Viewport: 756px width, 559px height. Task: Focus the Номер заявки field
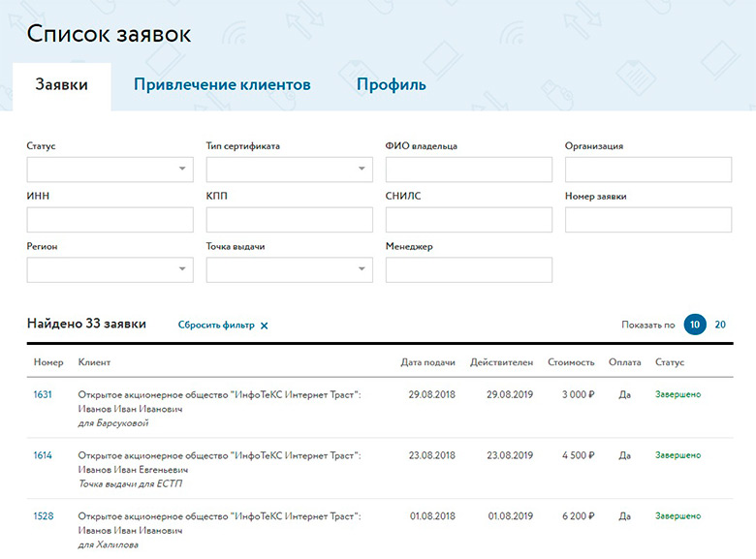[647, 220]
